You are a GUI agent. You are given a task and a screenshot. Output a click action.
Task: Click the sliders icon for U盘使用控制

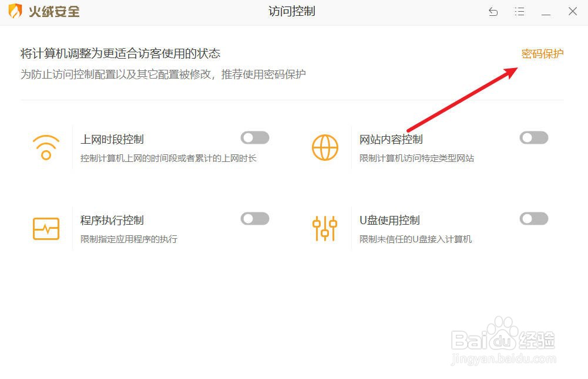coord(325,228)
